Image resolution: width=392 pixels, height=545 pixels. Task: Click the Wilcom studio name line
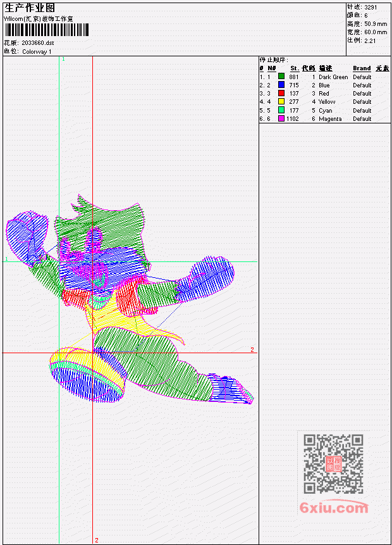click(x=38, y=19)
